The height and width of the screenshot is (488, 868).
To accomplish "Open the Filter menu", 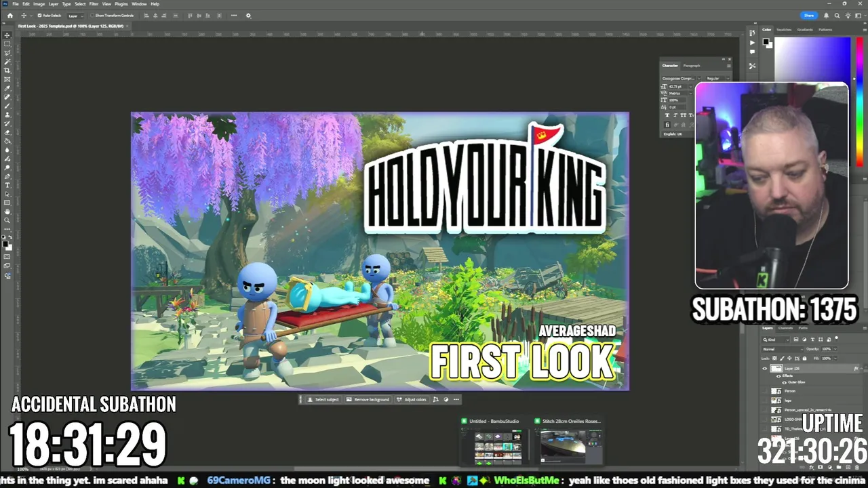I will tap(94, 4).
